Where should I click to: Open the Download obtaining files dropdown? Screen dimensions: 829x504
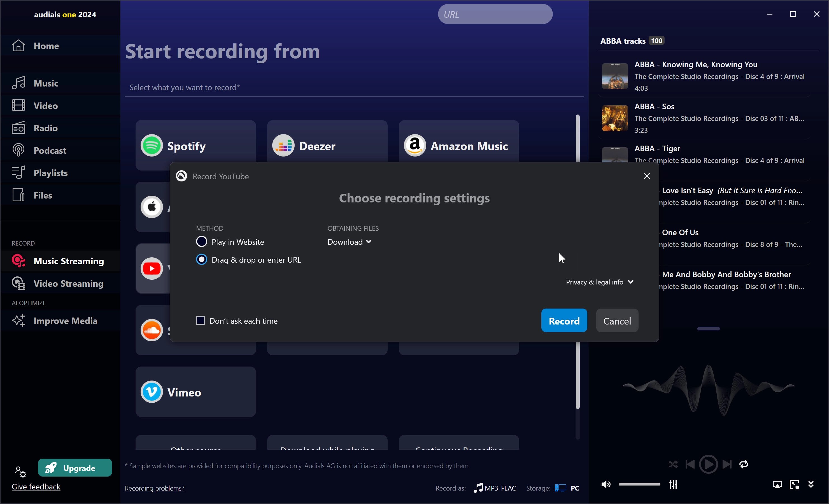click(349, 242)
